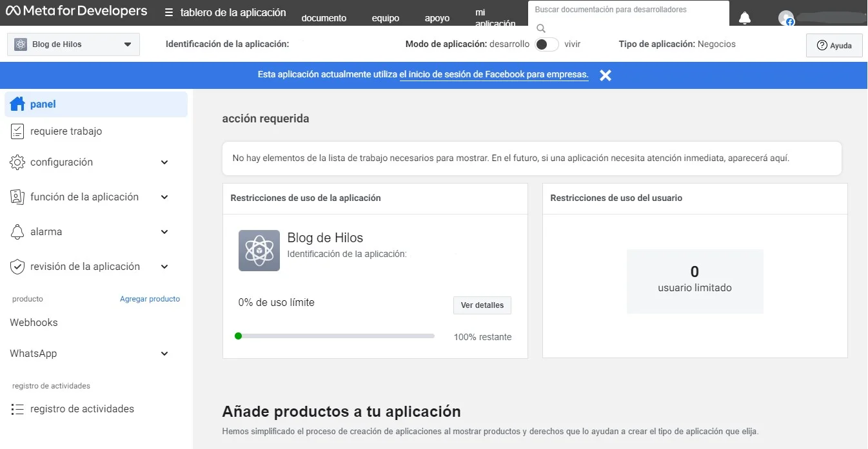Image resolution: width=868 pixels, height=449 pixels.
Task: Click the requiere trabajo checklist icon
Action: point(17,131)
